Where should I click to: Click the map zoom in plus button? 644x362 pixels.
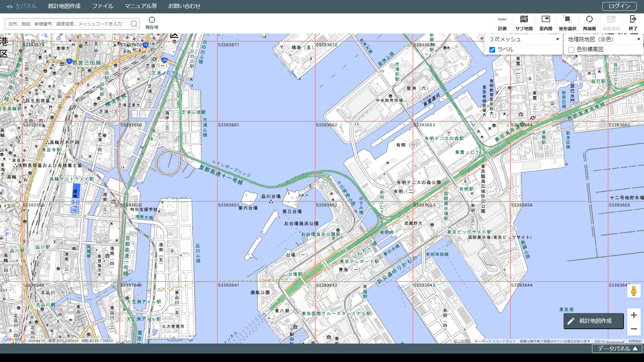[634, 315]
